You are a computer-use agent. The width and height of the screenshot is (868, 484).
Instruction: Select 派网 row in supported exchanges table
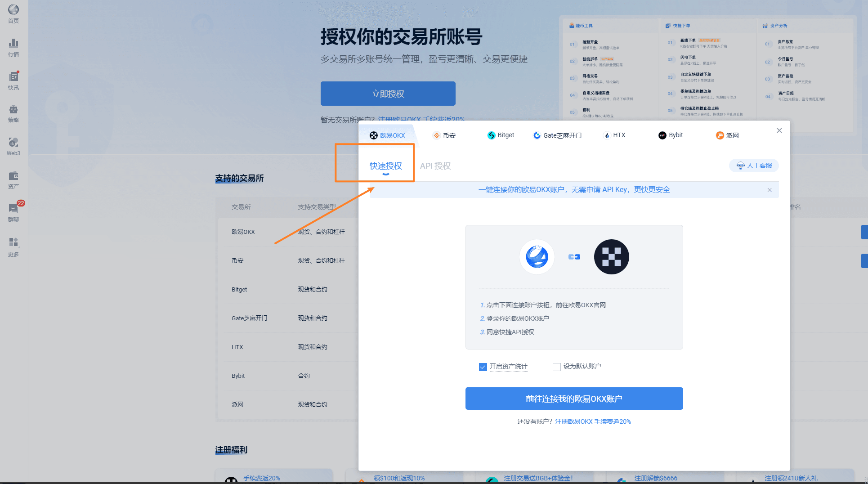(x=288, y=404)
